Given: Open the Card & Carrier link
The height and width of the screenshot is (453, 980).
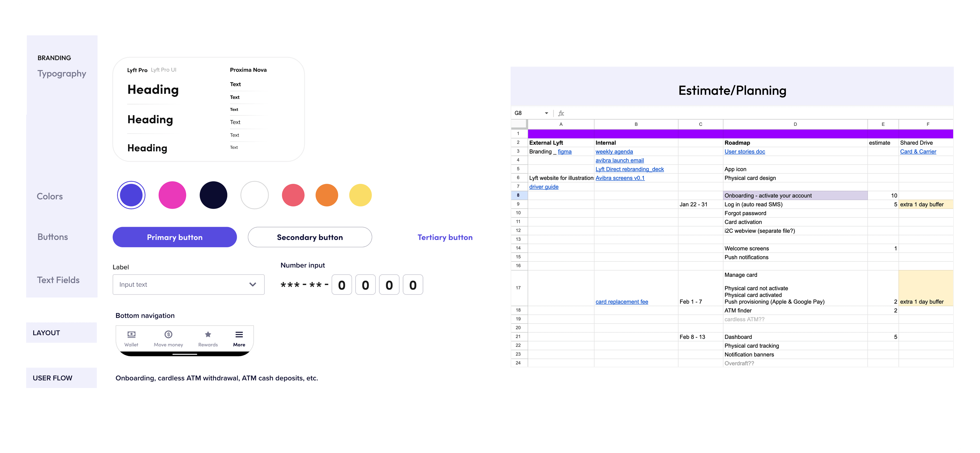Looking at the screenshot, I should coord(918,152).
